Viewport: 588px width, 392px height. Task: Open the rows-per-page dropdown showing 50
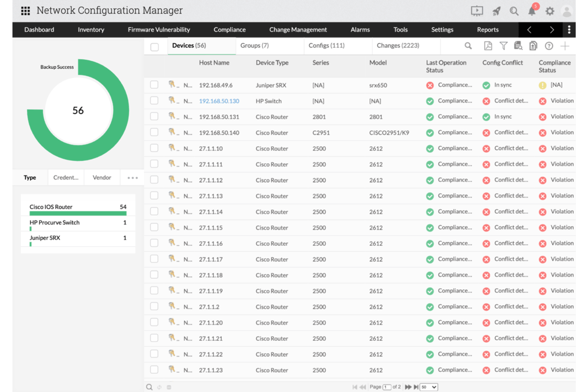[429, 387]
